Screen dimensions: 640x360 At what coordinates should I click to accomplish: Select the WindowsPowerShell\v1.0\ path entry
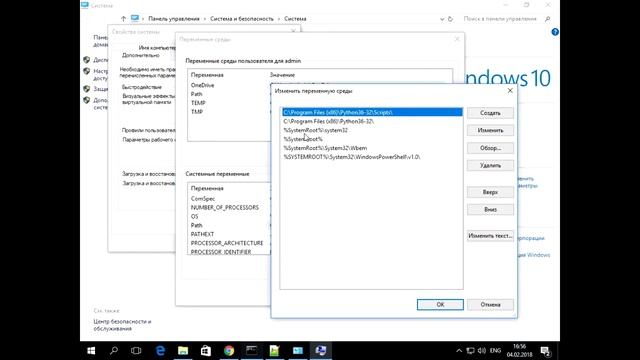372,157
